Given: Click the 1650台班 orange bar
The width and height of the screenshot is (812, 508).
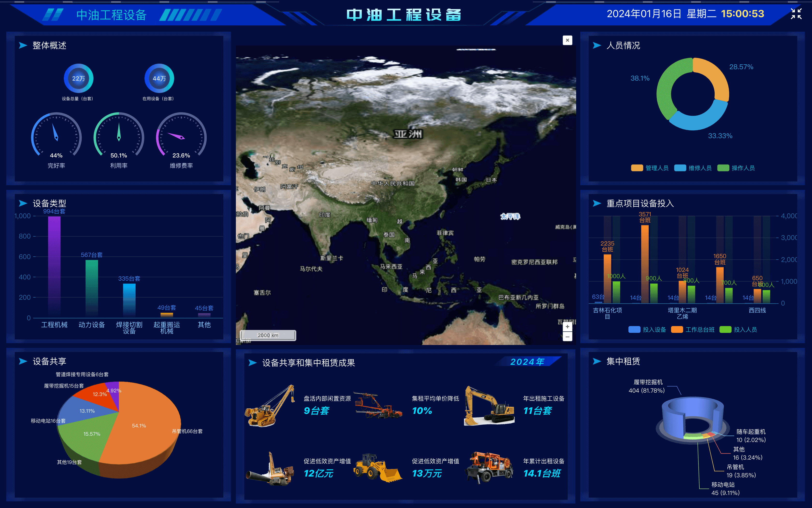Looking at the screenshot, I should pos(720,285).
